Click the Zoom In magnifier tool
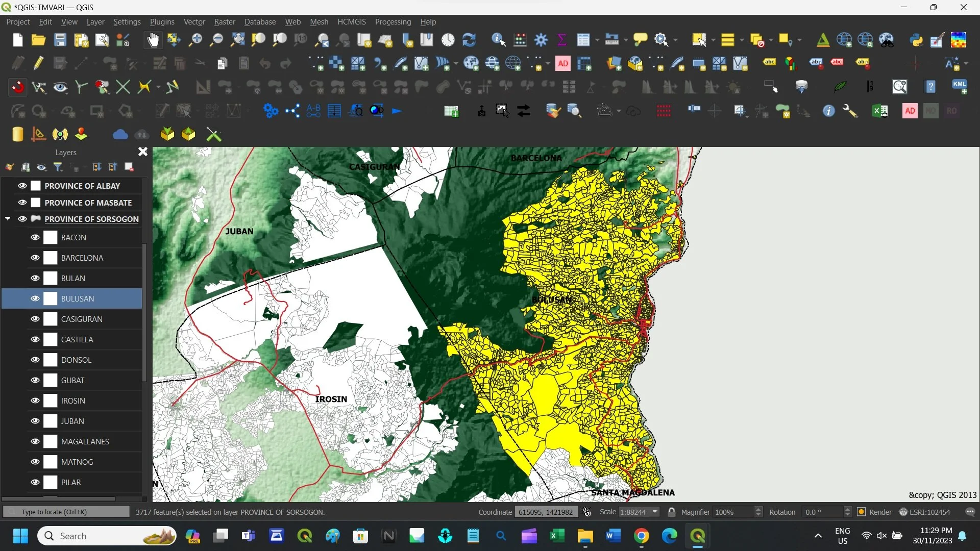The image size is (980, 551). [195, 40]
